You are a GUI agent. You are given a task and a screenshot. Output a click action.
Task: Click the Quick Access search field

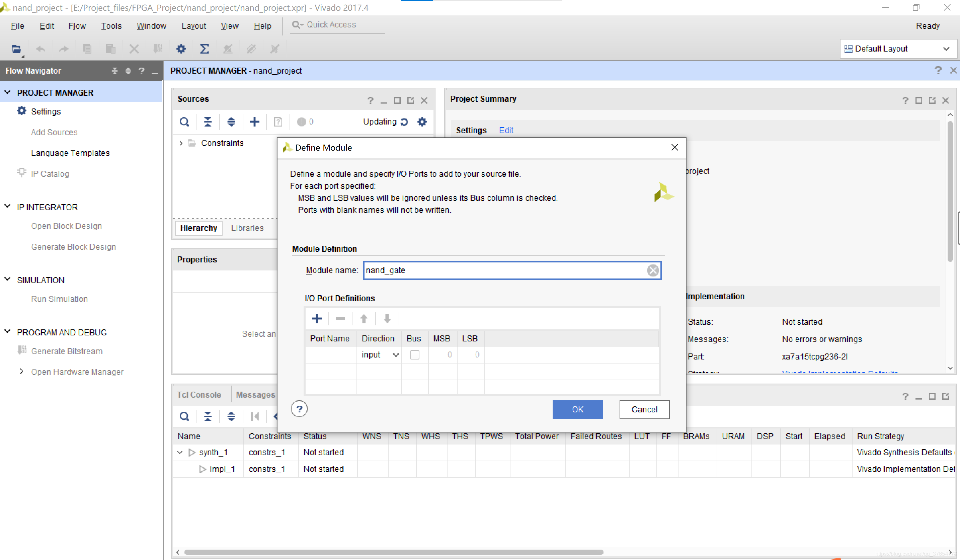click(x=337, y=25)
